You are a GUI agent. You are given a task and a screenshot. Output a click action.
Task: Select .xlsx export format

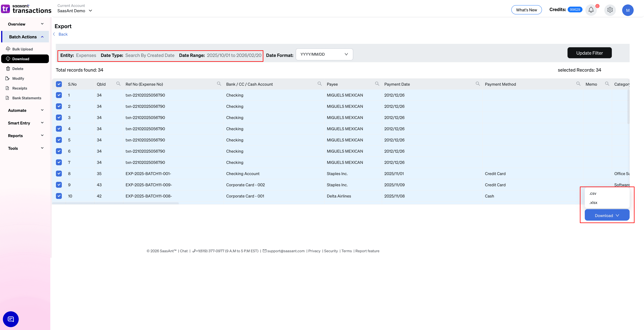coord(593,203)
